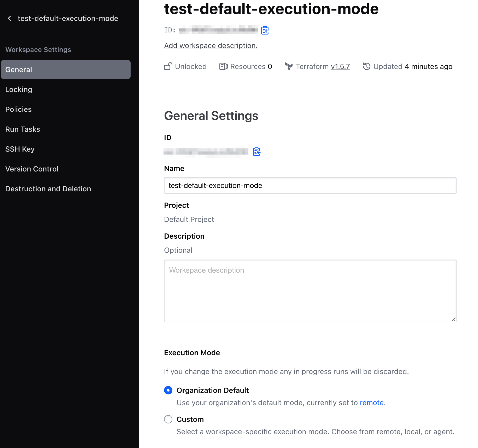Navigate back using the left chevron arrow

click(9, 18)
